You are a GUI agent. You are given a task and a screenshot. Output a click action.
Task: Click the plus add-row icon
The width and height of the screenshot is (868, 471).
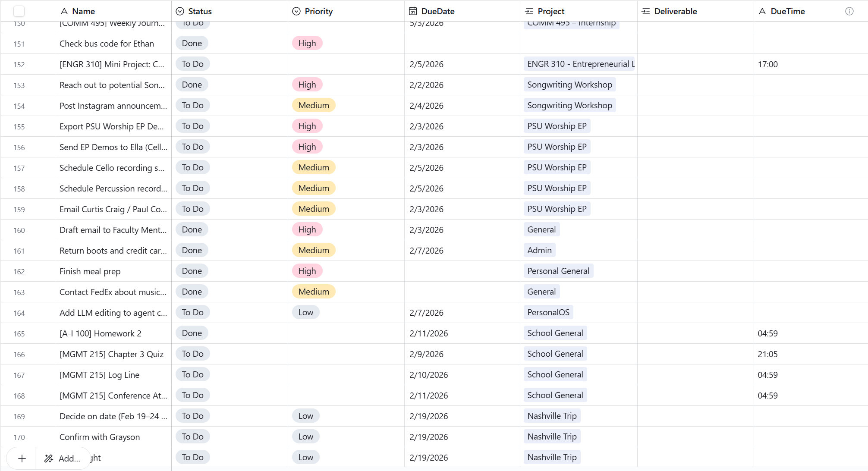click(22, 458)
